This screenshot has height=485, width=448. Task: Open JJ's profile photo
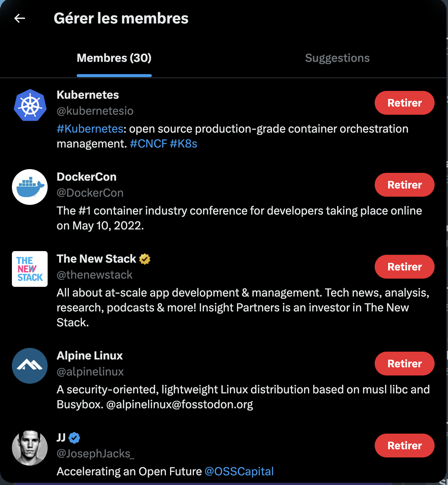pyautogui.click(x=30, y=448)
